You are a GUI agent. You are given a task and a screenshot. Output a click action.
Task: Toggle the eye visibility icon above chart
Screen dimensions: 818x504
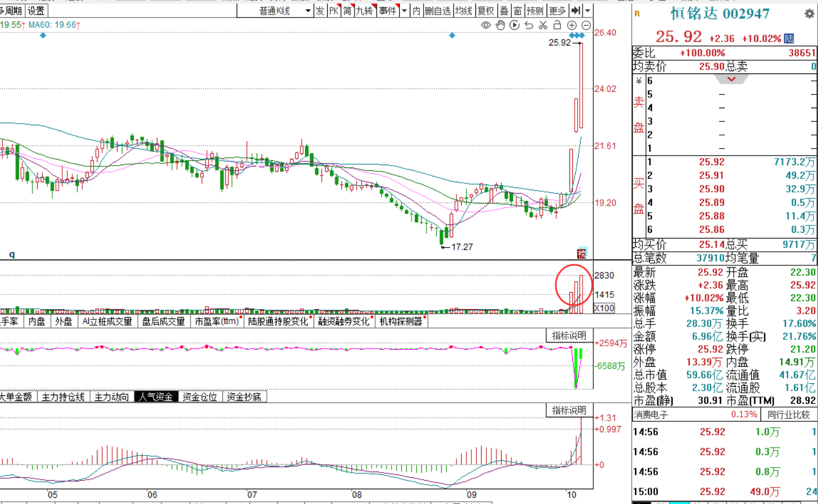click(x=486, y=25)
